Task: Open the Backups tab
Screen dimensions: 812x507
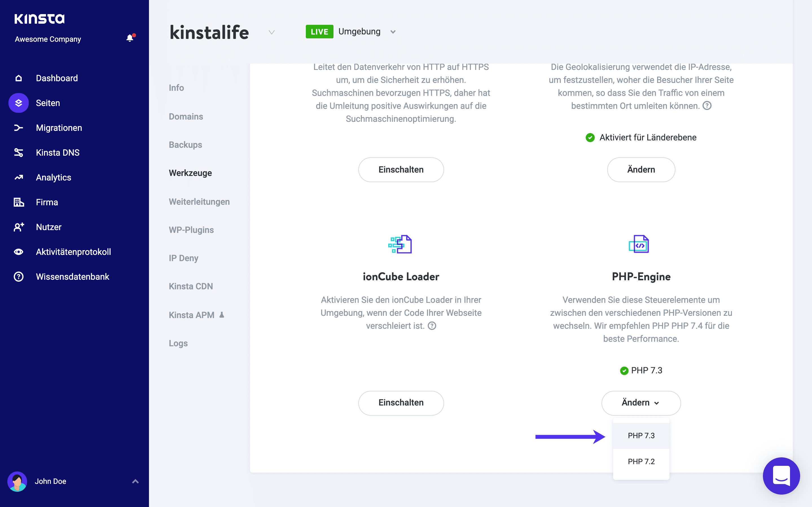Action: pos(185,145)
